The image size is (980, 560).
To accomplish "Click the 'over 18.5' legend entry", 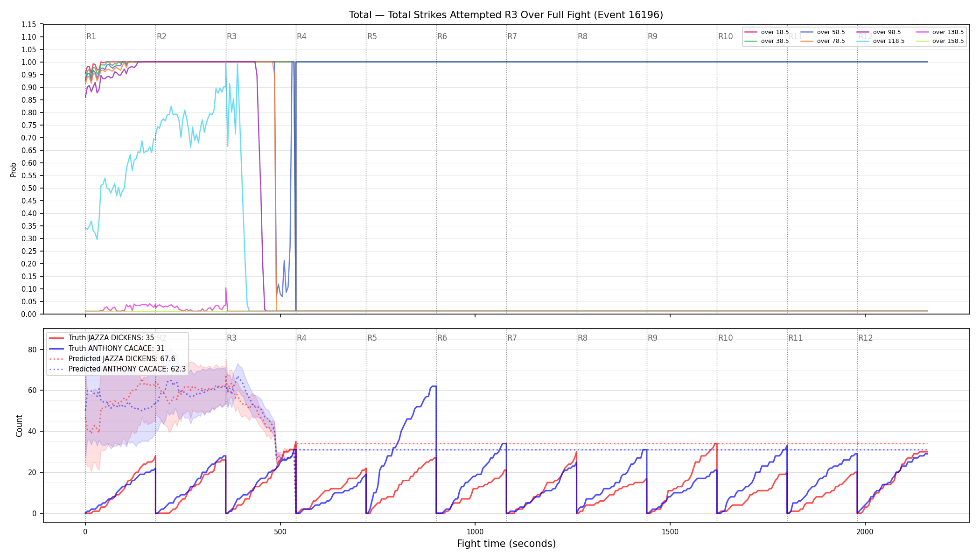I will (x=767, y=32).
